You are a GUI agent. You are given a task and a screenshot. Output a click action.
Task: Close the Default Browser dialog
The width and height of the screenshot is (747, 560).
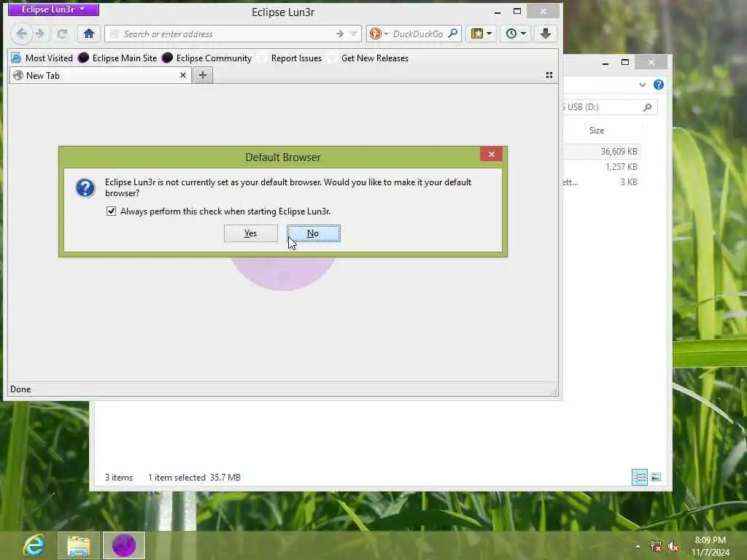click(491, 154)
